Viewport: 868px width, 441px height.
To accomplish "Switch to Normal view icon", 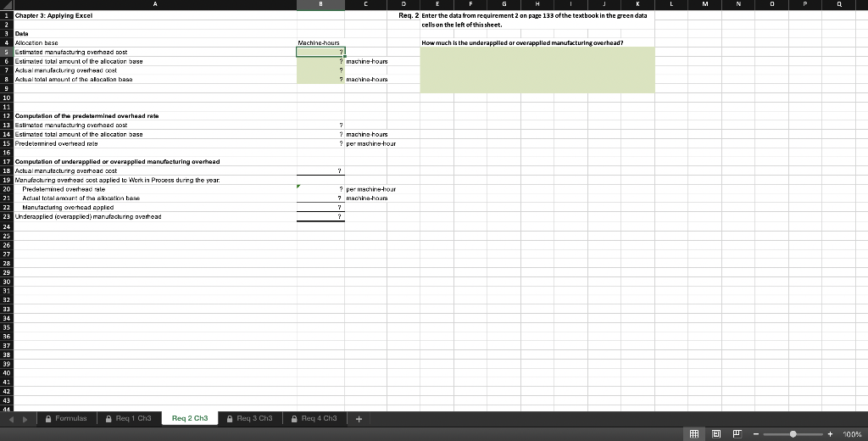I will click(x=693, y=434).
